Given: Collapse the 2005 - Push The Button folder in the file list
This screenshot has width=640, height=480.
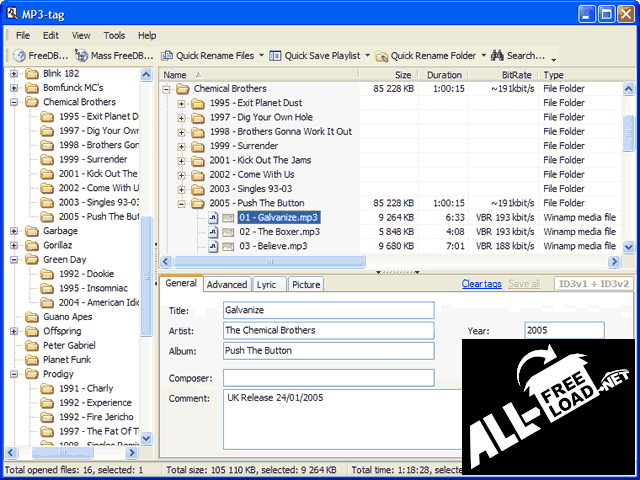Looking at the screenshot, I should [x=182, y=203].
